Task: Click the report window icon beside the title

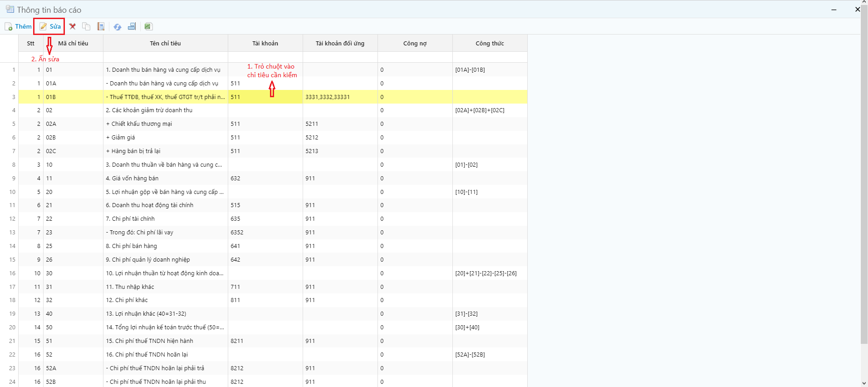Action: click(x=10, y=9)
